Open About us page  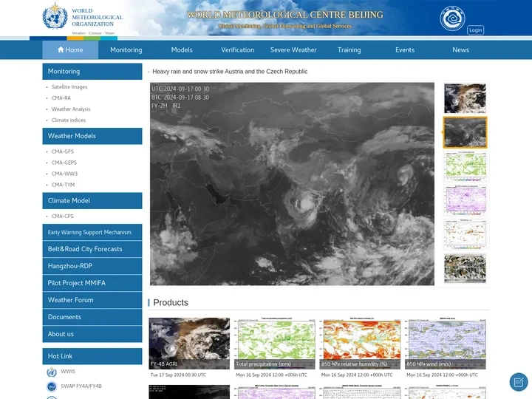click(x=92, y=334)
